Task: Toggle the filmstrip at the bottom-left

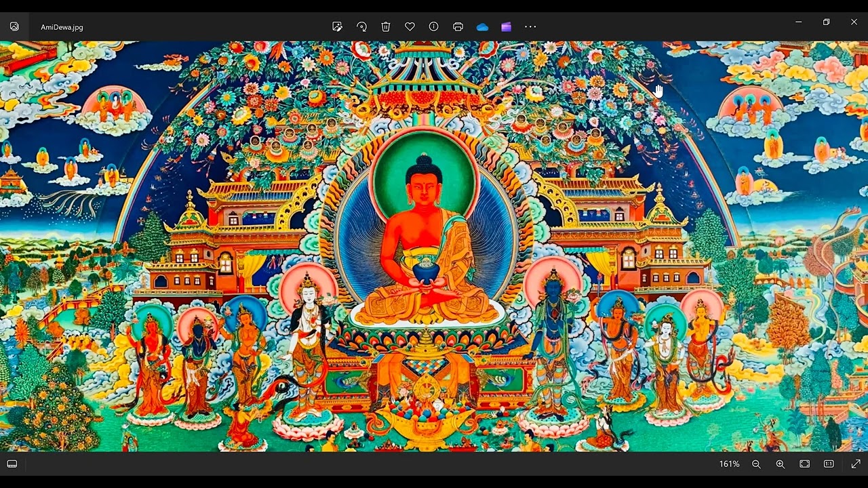Action: 12,464
